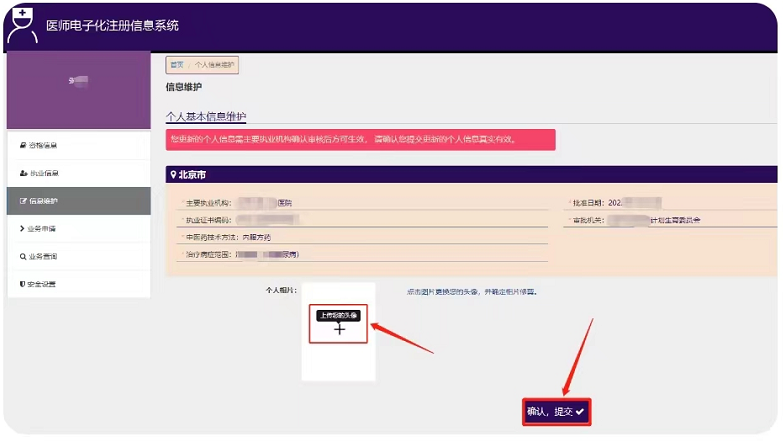Open 安全设置 via its shield icon
783x441 pixels.
(23, 285)
